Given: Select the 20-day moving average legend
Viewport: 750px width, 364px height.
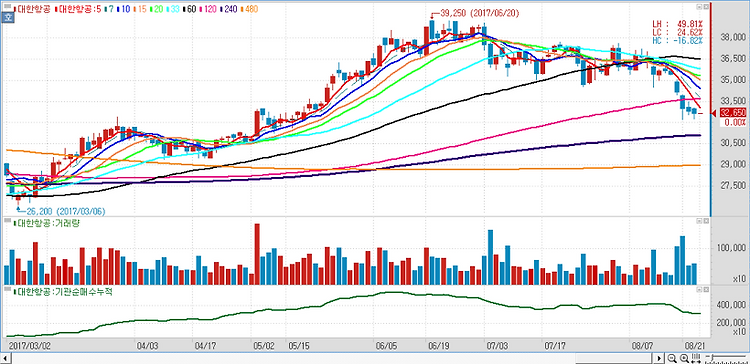Looking at the screenshot, I should (155, 9).
